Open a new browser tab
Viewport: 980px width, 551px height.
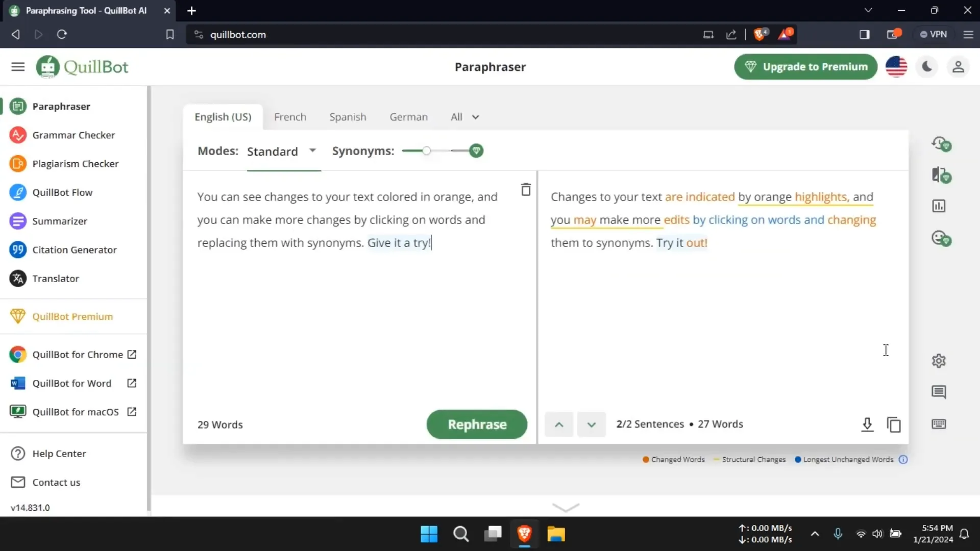(191, 11)
